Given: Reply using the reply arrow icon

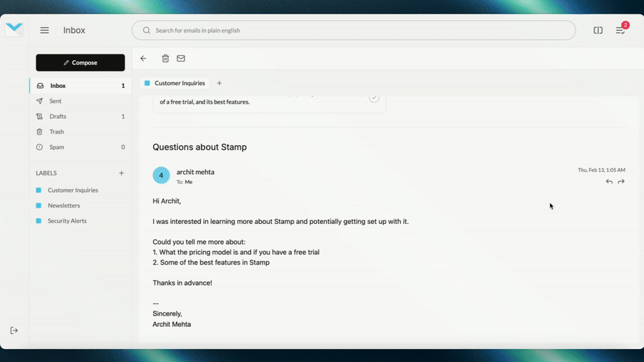Looking at the screenshot, I should tap(609, 182).
